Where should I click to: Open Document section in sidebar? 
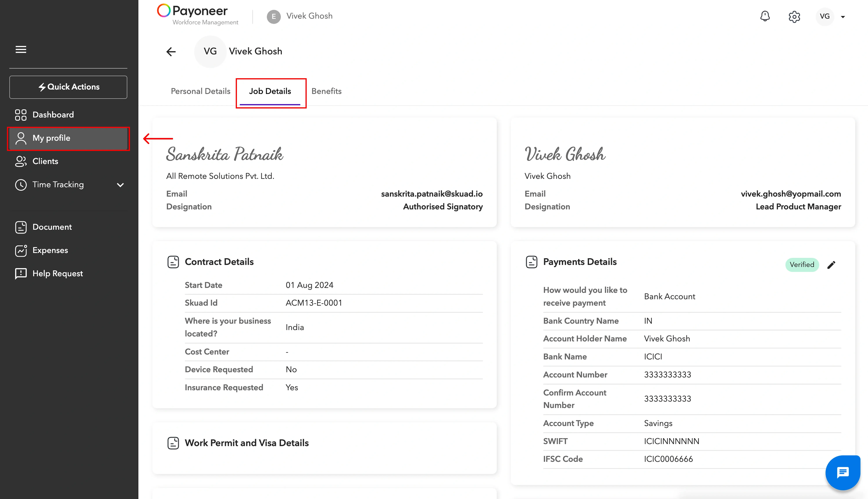(52, 227)
